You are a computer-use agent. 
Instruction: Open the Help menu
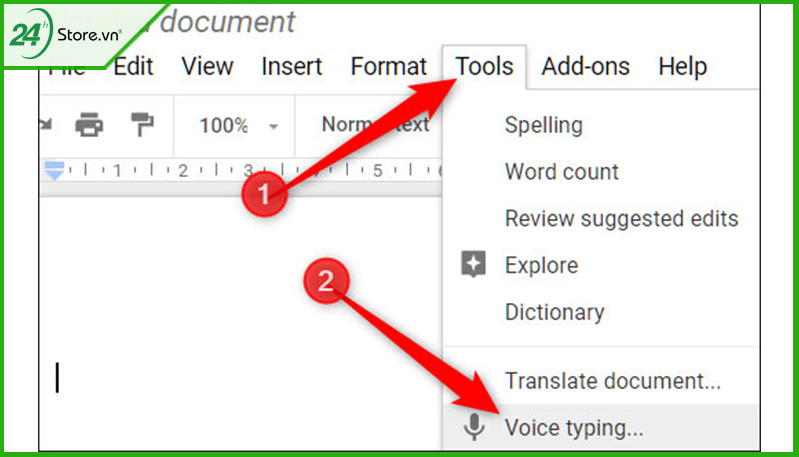point(682,67)
